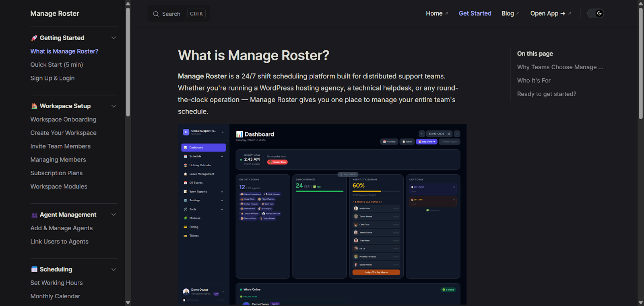Open the Quick Start (5 min) page

tap(57, 64)
